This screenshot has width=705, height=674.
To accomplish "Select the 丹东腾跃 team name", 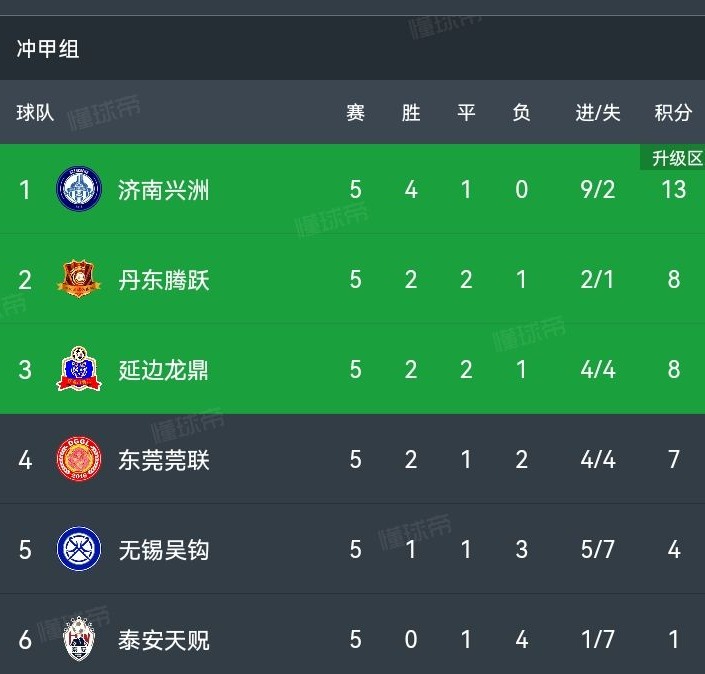I will point(164,280).
